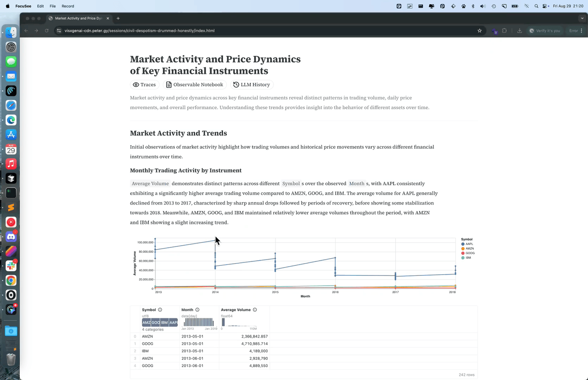Image resolution: width=588 pixels, height=380 pixels.
Task: Select the GOO category bar in Symbol filter
Action: (x=155, y=322)
